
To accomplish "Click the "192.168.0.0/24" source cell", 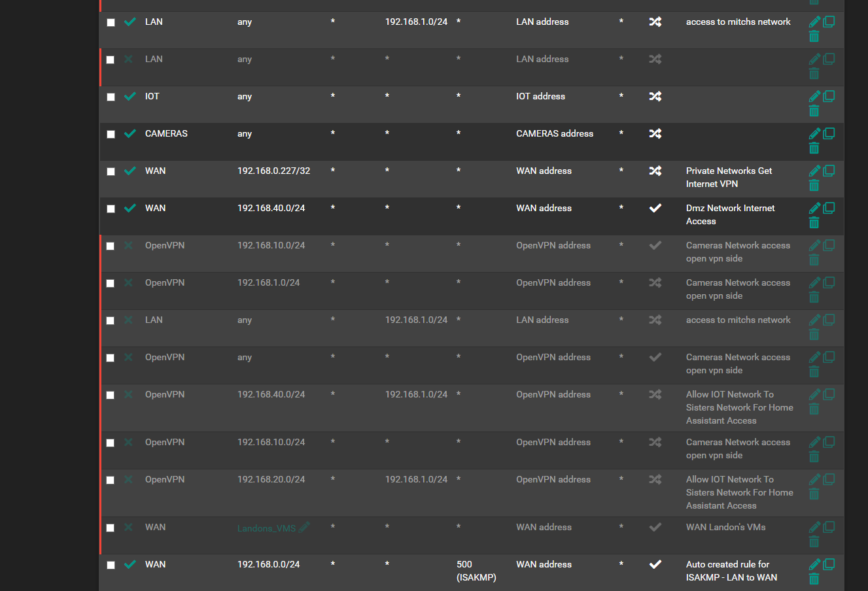I will click(x=268, y=564).
